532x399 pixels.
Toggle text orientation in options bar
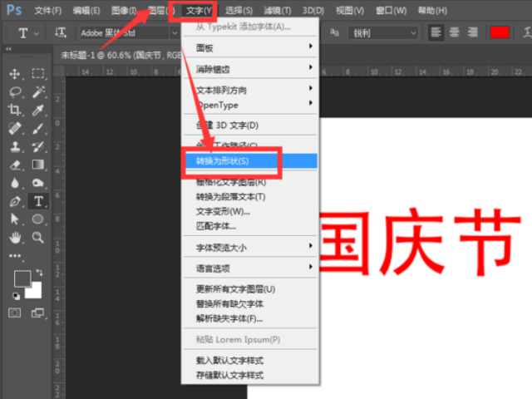pyautogui.click(x=61, y=33)
